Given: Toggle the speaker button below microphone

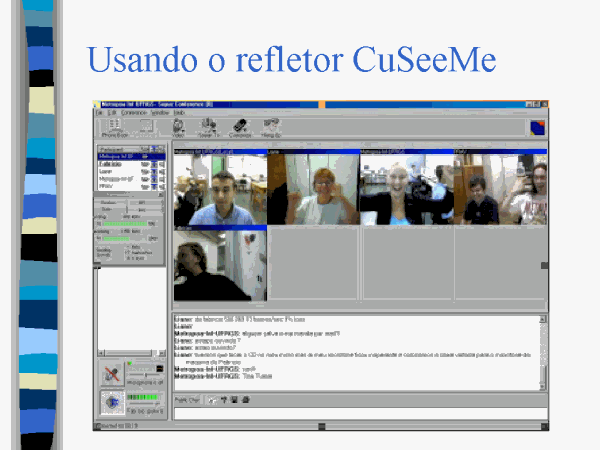Looking at the screenshot, I should pyautogui.click(x=112, y=402).
